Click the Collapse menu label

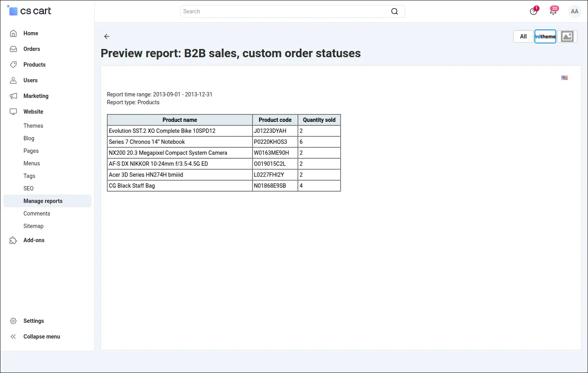pyautogui.click(x=42, y=337)
